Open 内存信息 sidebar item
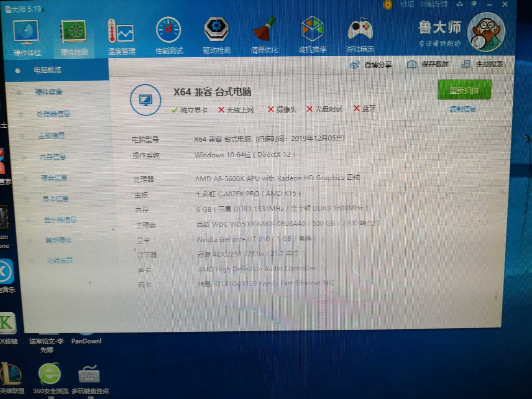Screen dimensions: 532x399 coord(53,157)
